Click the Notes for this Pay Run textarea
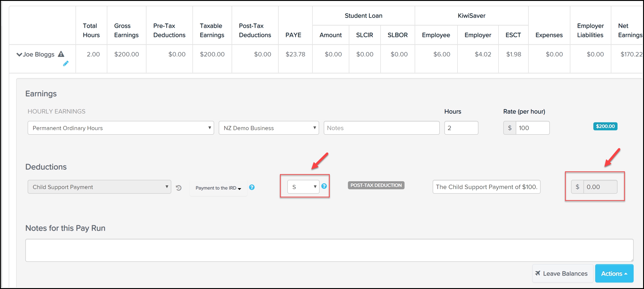The width and height of the screenshot is (644, 289). pos(329,250)
